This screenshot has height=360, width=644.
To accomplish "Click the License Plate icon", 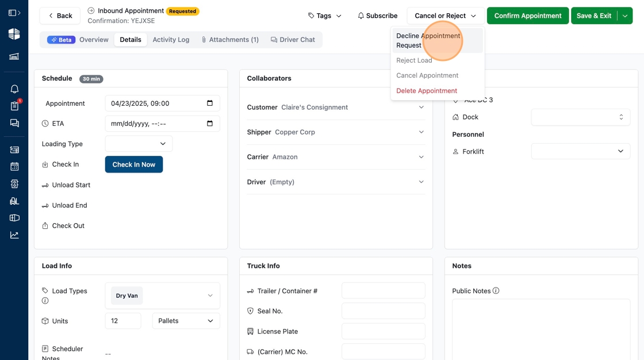I will (250, 331).
